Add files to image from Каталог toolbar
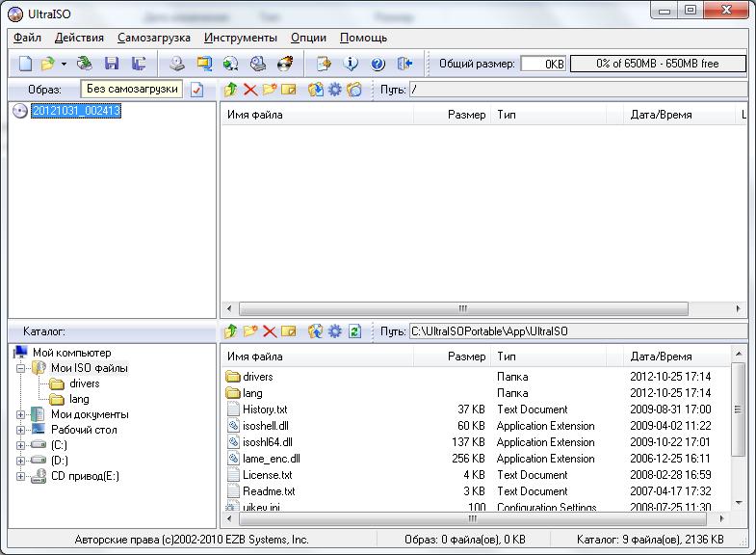The height and width of the screenshot is (555, 756). click(x=315, y=331)
